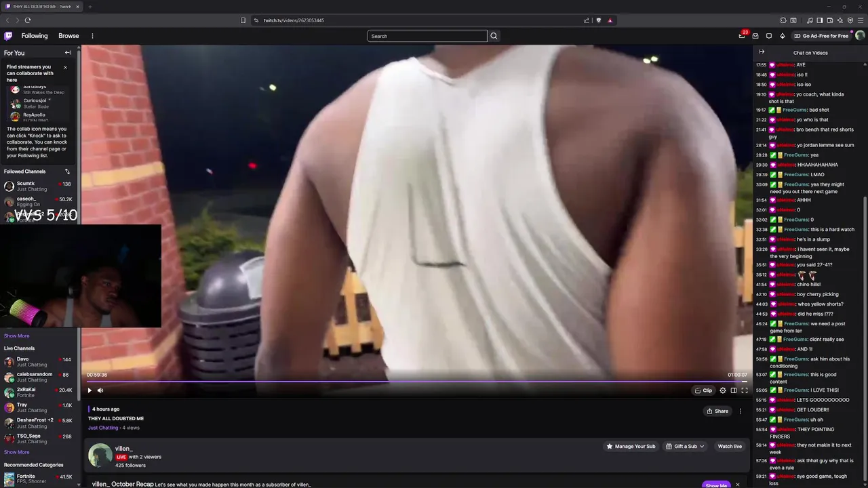Screen dimensions: 868x488
Task: Click the Manage Your Sub button
Action: [x=631, y=446]
